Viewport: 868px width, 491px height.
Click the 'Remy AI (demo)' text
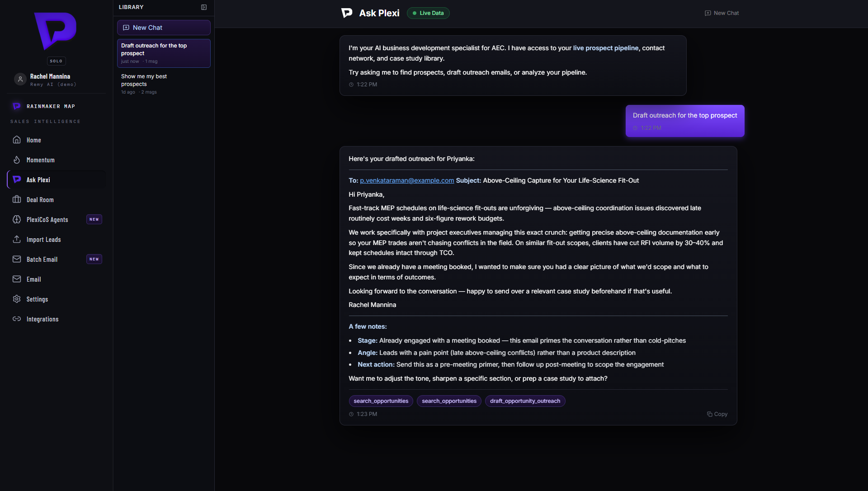53,85
